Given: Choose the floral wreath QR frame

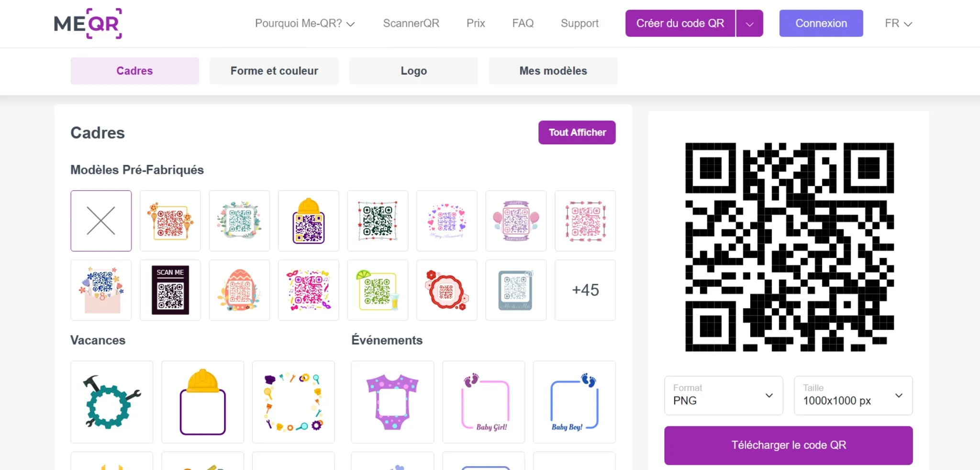Looking at the screenshot, I should (239, 221).
